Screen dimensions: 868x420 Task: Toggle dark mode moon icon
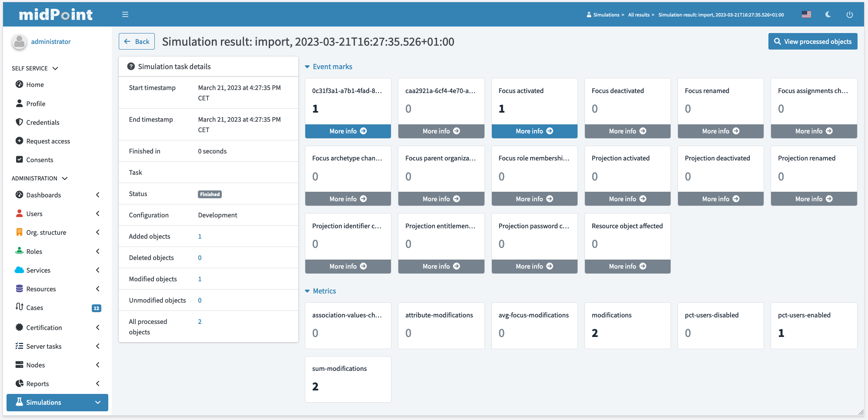828,14
